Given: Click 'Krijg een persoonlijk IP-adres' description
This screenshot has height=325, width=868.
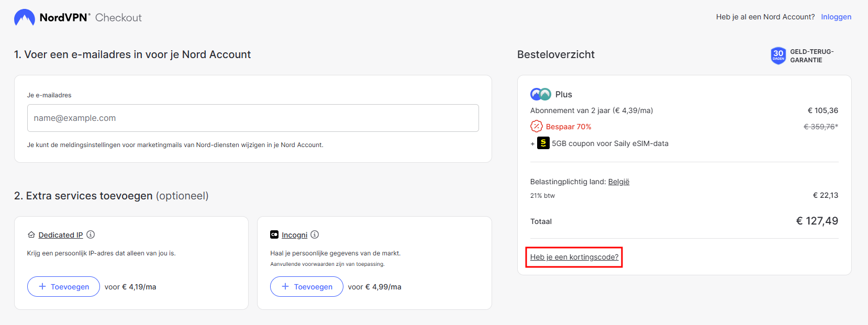Looking at the screenshot, I should pyautogui.click(x=102, y=253).
